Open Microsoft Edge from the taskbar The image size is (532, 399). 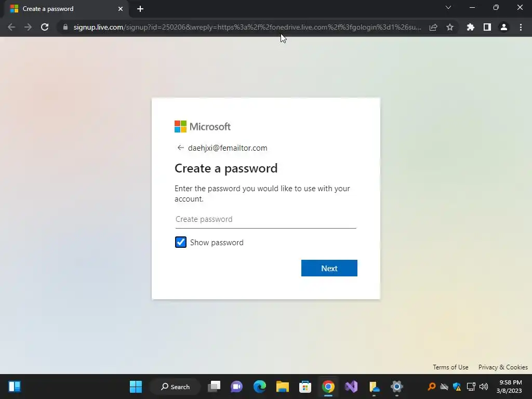tap(260, 387)
